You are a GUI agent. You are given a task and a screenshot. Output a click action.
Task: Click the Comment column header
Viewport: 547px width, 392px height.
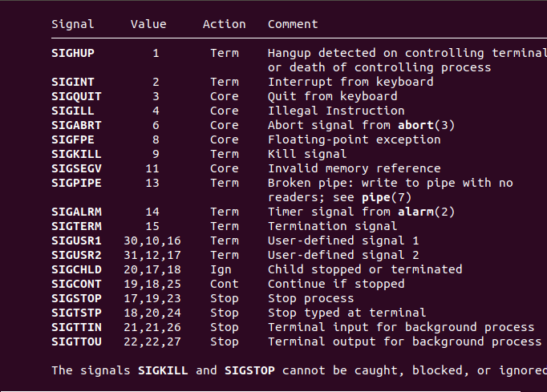(x=293, y=24)
